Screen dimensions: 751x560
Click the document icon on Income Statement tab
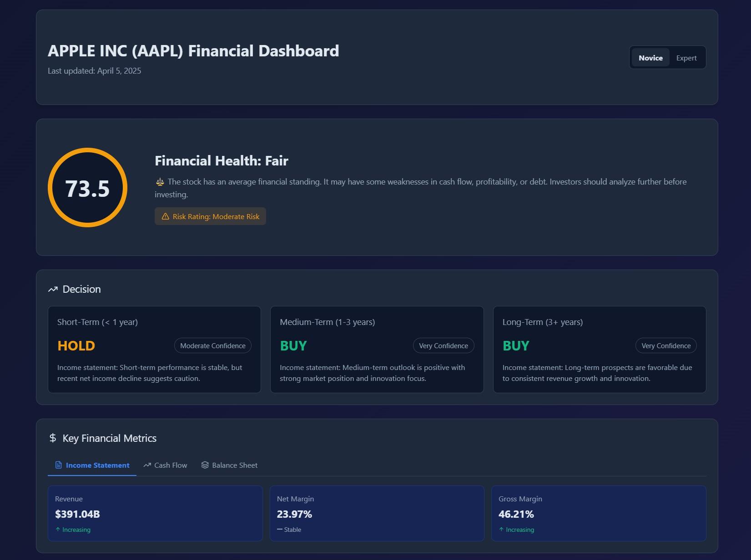tap(58, 465)
